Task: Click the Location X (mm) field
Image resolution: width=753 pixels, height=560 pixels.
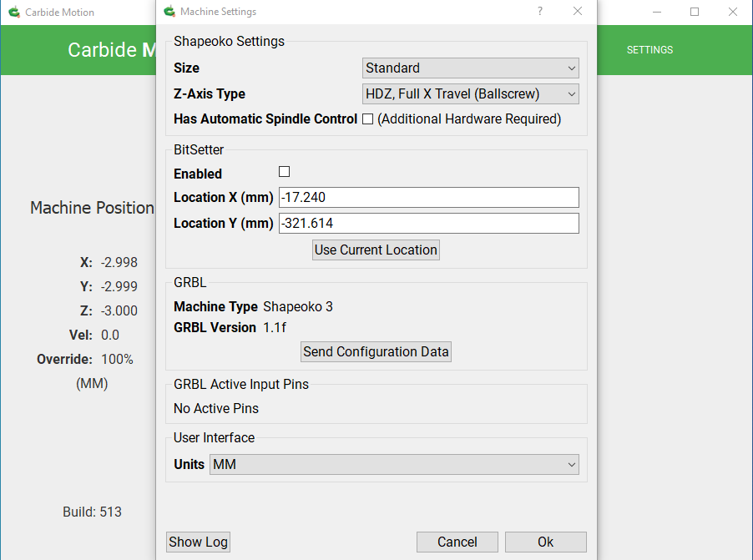Action: tap(429, 198)
